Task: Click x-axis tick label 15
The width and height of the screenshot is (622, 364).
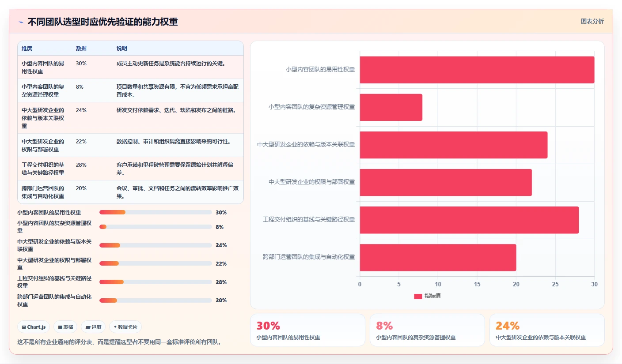Action: pos(477,285)
